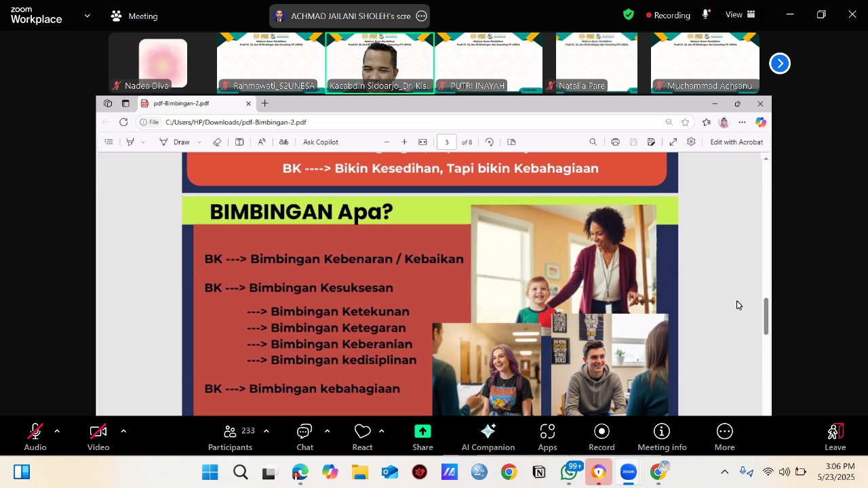Select the Erase tool
This screenshot has height=488, width=868.
point(217,142)
